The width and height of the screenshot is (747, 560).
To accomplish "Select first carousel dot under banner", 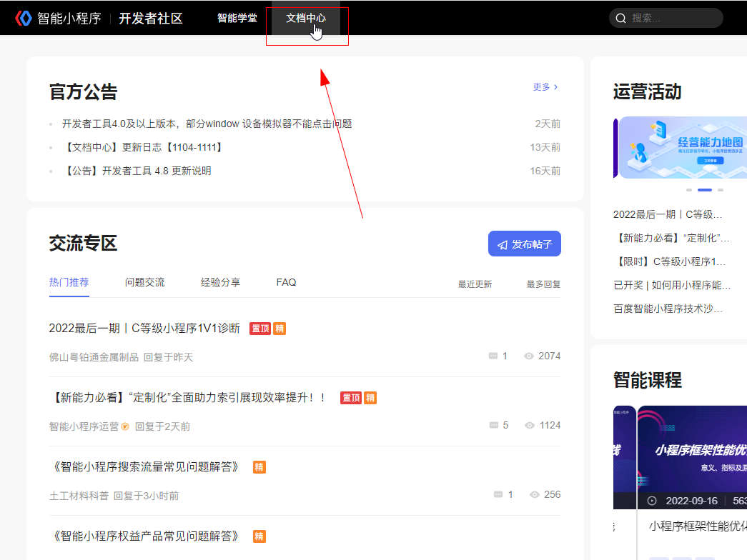I will pos(689,190).
